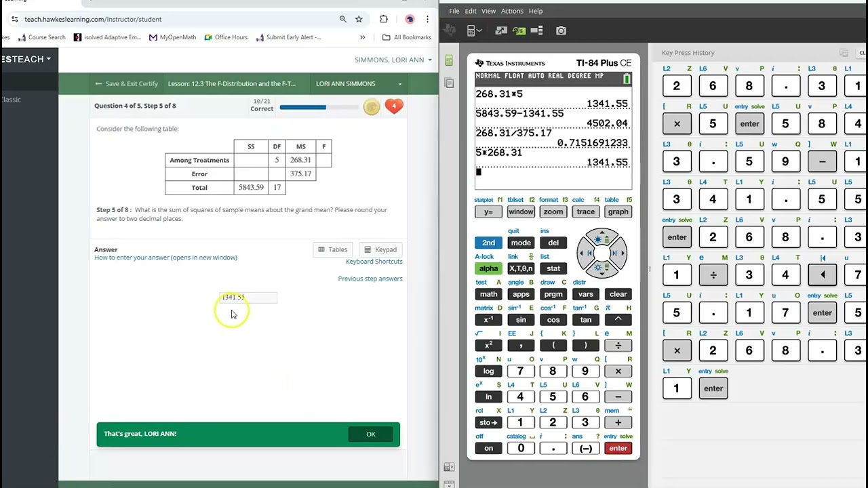Click the prgm key on calculator
Screen dimensions: 868x488
(x=553, y=294)
